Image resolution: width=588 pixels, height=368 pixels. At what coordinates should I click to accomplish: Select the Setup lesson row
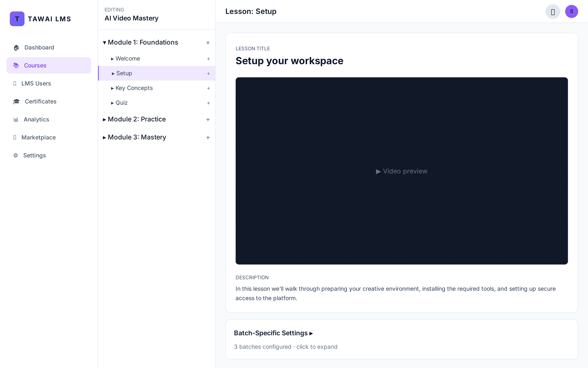click(x=156, y=73)
